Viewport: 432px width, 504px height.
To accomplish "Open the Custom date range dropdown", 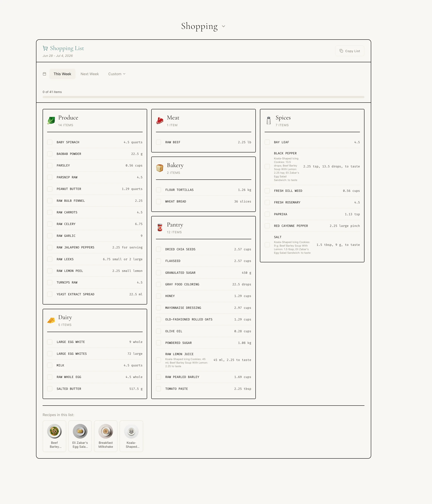I will point(117,74).
